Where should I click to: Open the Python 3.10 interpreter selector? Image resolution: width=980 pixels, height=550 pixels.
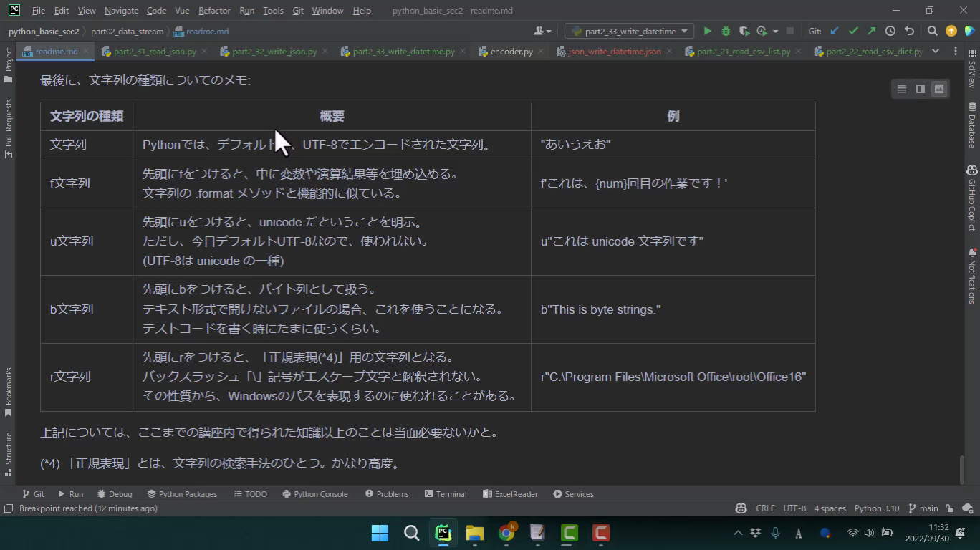click(876, 508)
